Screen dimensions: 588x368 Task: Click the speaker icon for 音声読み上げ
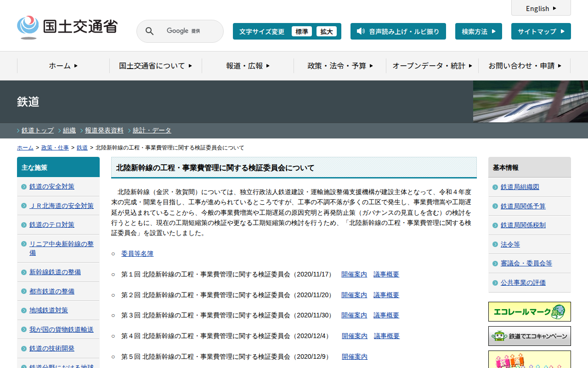click(x=361, y=31)
